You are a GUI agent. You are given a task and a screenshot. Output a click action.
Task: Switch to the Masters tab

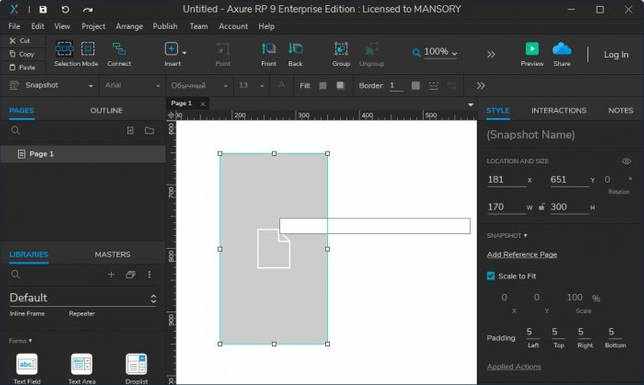pos(113,255)
